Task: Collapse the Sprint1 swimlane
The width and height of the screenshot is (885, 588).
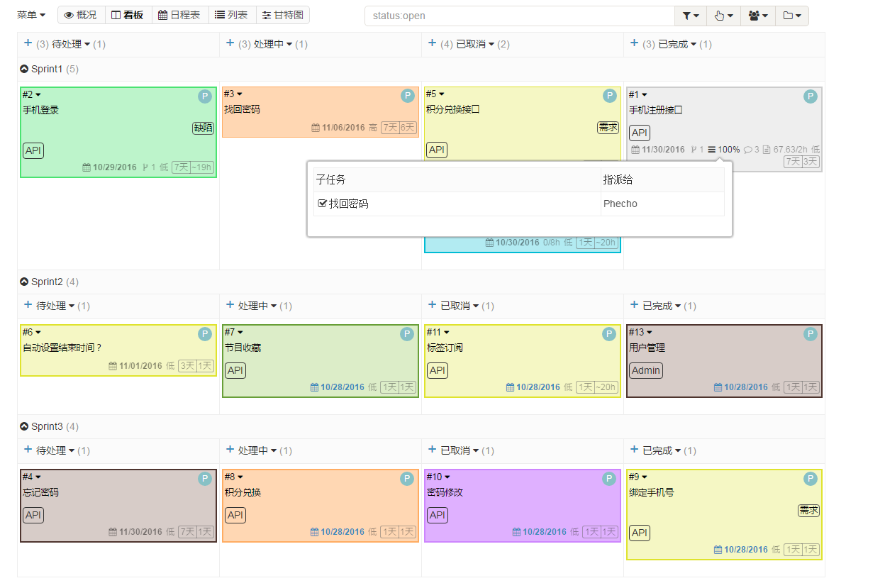Action: click(24, 69)
